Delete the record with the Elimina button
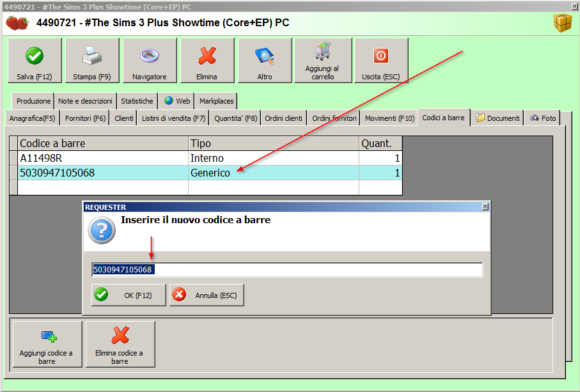Image resolution: width=580 pixels, height=392 pixels. (207, 60)
